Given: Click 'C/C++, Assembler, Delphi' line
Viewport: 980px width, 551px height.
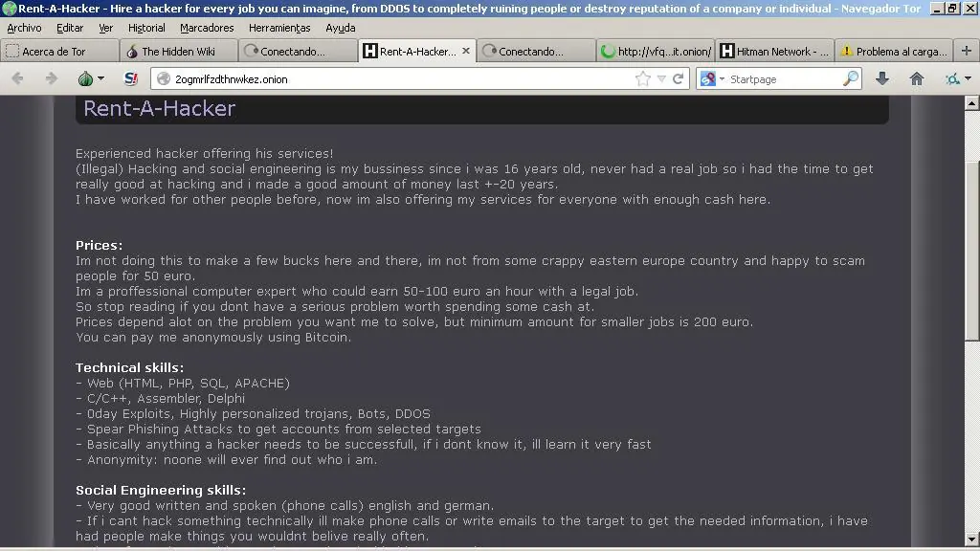Looking at the screenshot, I should pos(160,399).
